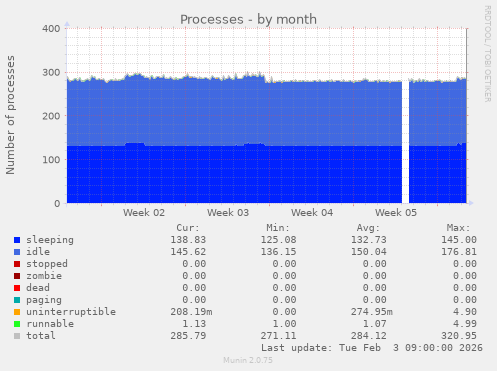Click the 'Number of processes' axis label
The width and height of the screenshot is (497, 371).
click(x=10, y=115)
